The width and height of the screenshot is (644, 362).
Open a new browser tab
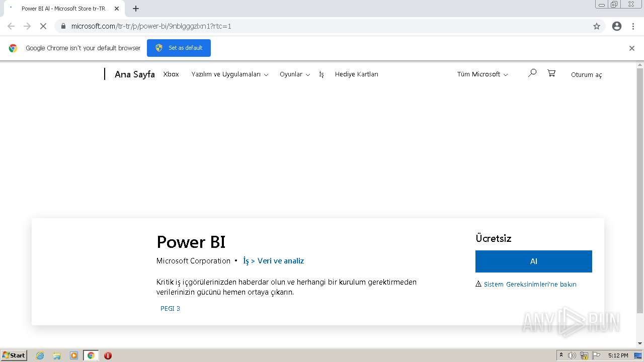click(x=136, y=9)
